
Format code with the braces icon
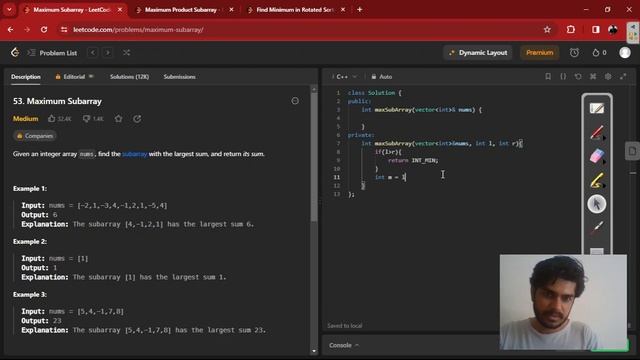(x=563, y=76)
